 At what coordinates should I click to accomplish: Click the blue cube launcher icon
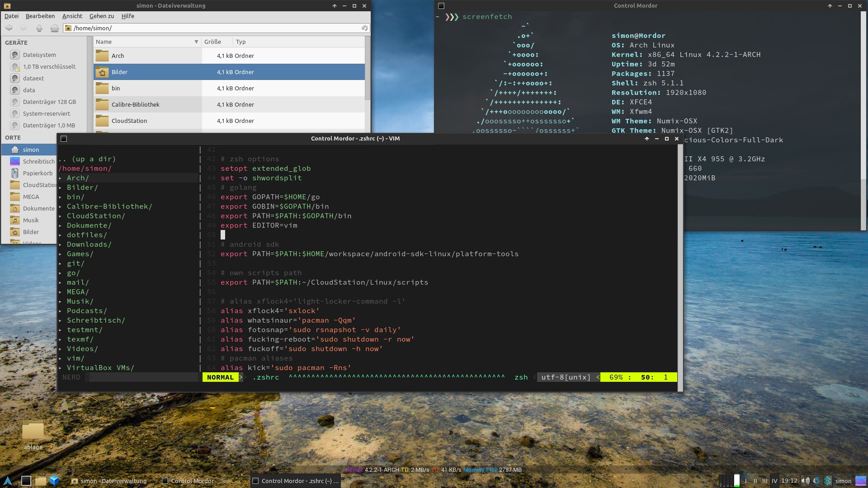pos(54,481)
